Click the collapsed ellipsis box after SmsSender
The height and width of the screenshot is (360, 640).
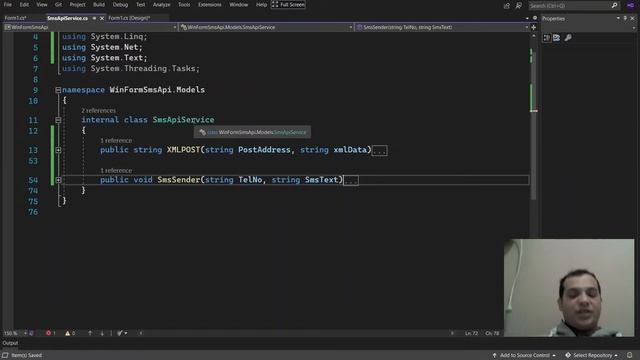(351, 180)
